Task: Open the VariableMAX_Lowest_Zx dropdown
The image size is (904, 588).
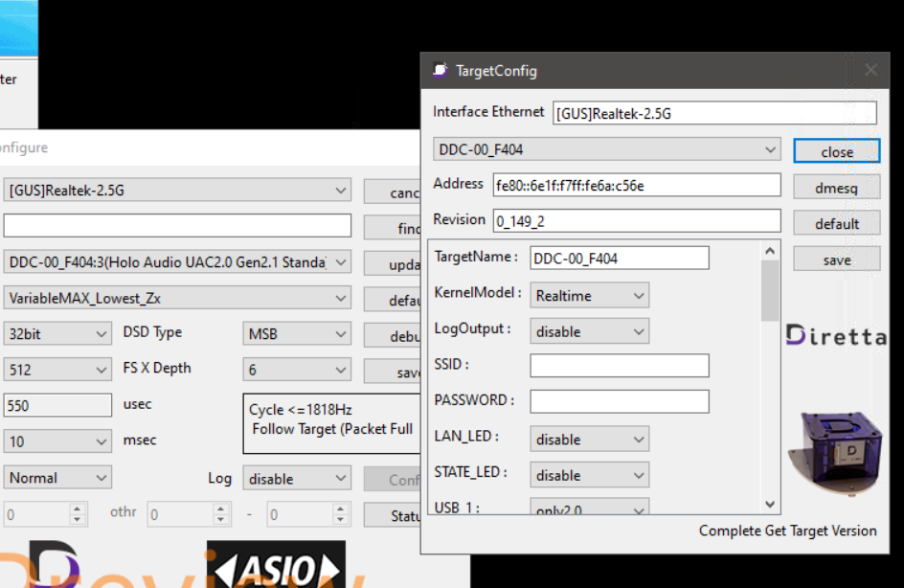Action: point(177,298)
